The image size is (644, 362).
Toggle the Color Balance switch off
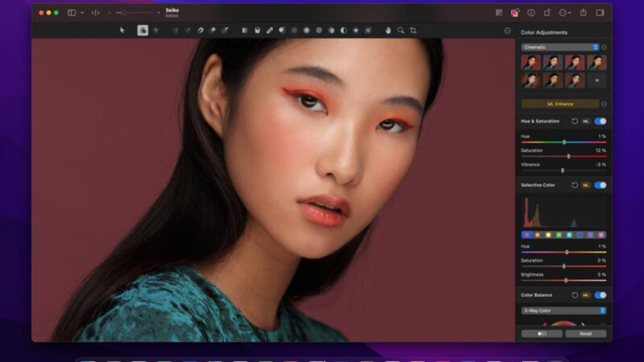coord(600,295)
